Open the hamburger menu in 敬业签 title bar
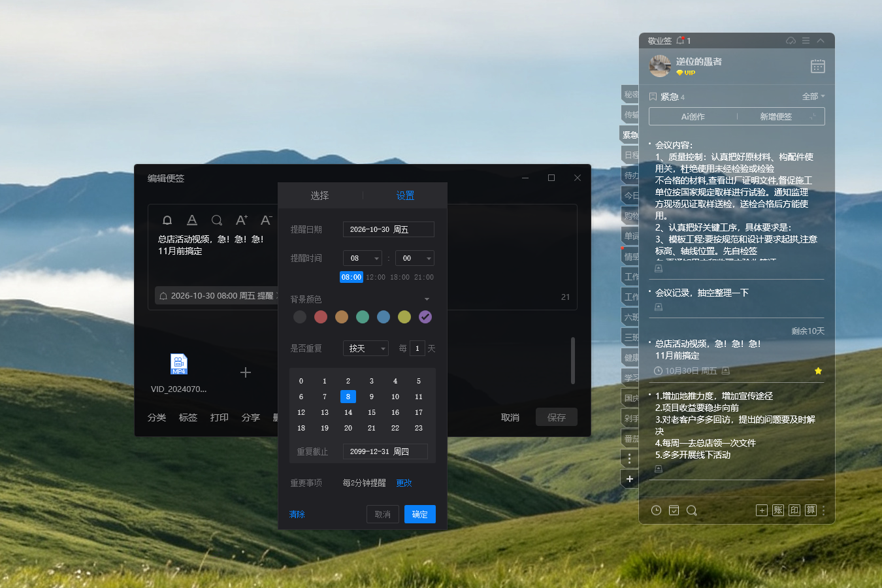The height and width of the screenshot is (588, 882). (x=806, y=41)
